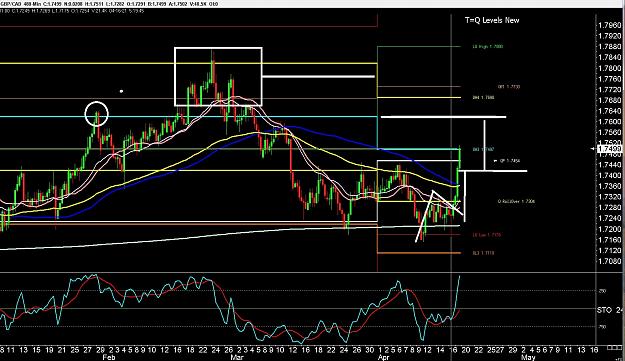Click the 1.7400 price axis label

click(610, 175)
